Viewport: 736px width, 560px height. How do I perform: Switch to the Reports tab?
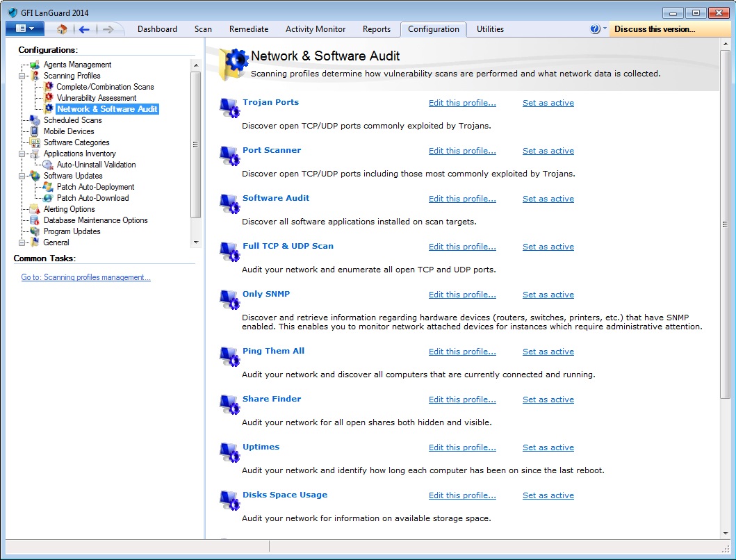point(377,29)
